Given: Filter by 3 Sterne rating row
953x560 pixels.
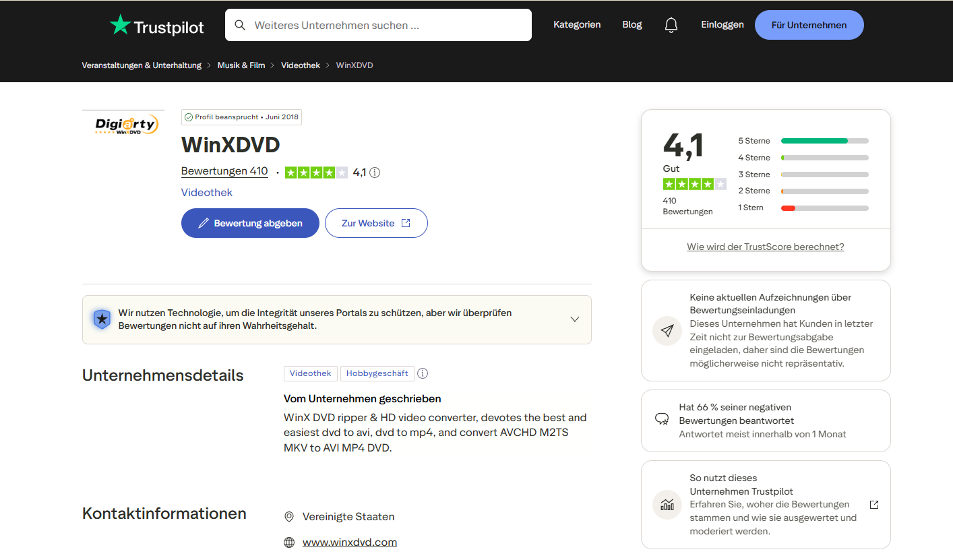Looking at the screenshot, I should [x=803, y=175].
